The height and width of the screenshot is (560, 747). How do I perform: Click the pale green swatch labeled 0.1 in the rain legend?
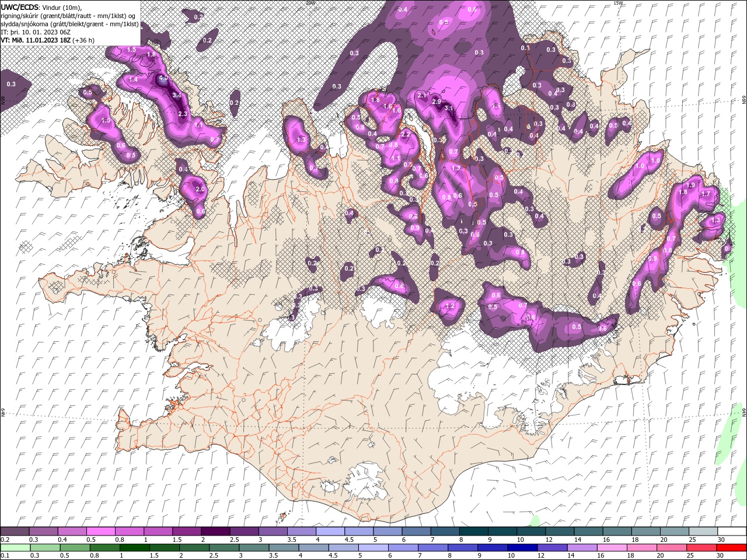click(x=15, y=548)
